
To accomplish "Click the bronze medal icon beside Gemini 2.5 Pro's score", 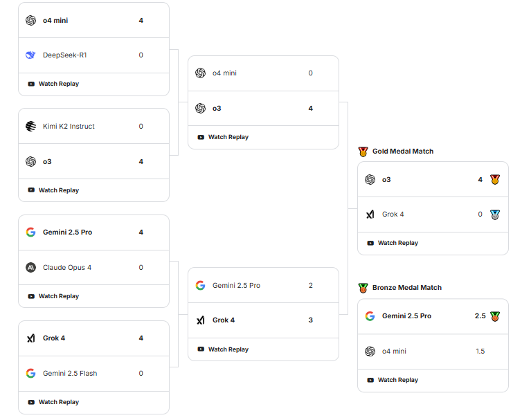I will [x=495, y=316].
